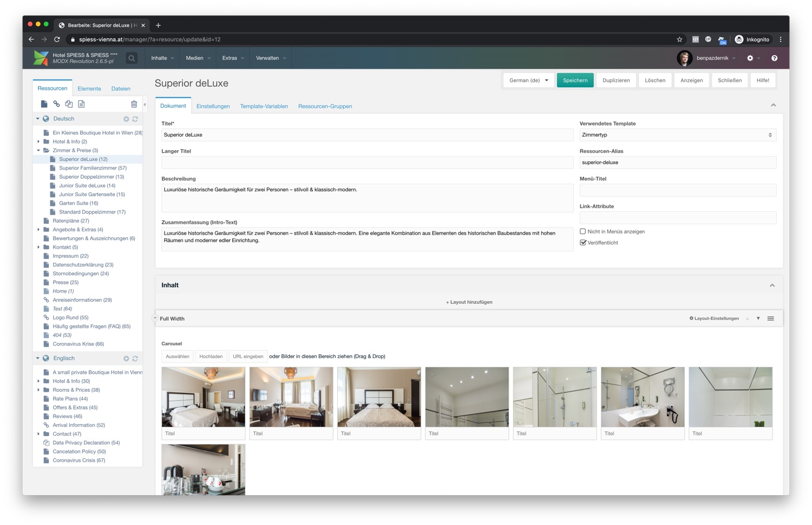Click the Duplizieren button
The height and width of the screenshot is (525, 812).
click(616, 80)
